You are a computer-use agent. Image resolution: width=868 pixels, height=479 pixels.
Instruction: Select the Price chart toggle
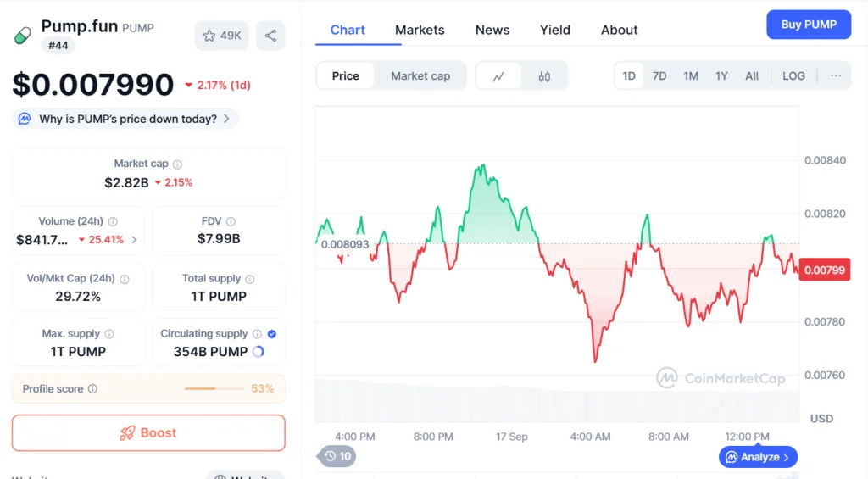[346, 76]
